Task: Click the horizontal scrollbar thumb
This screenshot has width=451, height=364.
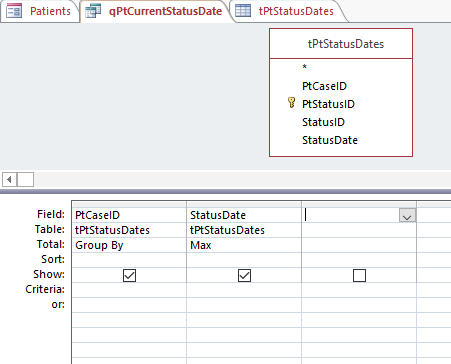Action: pyautogui.click(x=25, y=180)
